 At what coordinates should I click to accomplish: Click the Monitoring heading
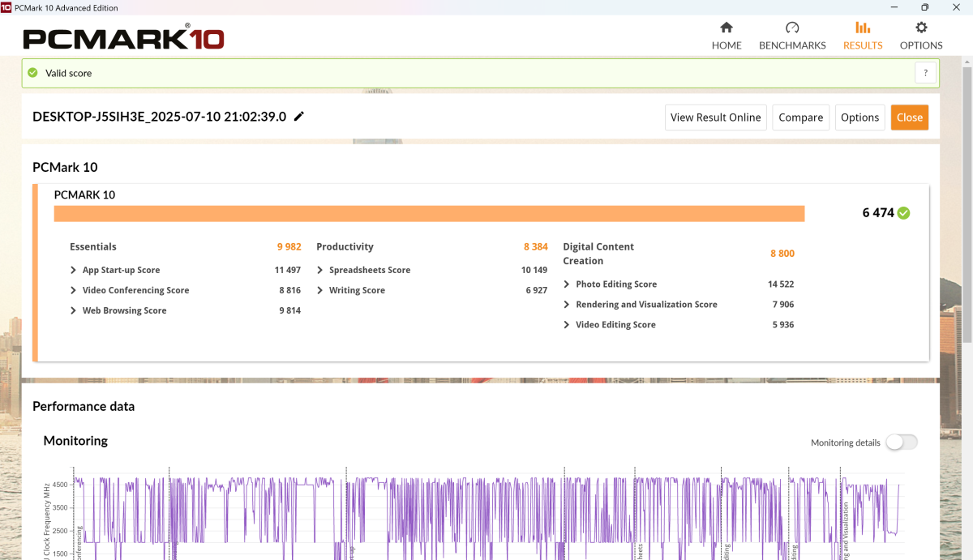click(x=75, y=441)
